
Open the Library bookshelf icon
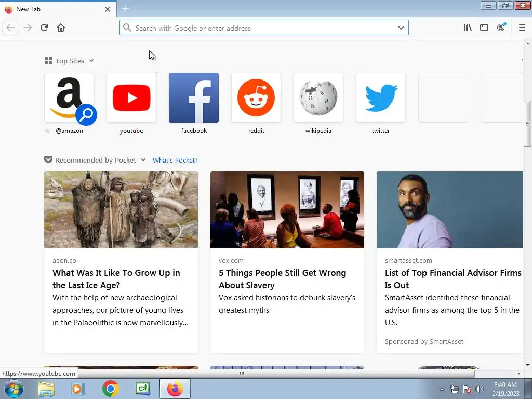468,28
